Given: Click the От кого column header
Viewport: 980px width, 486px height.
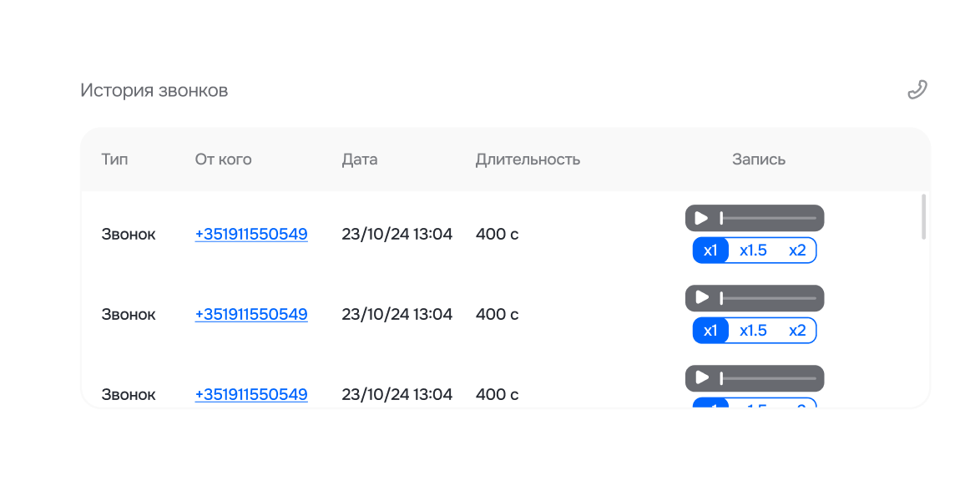Looking at the screenshot, I should click(x=223, y=159).
